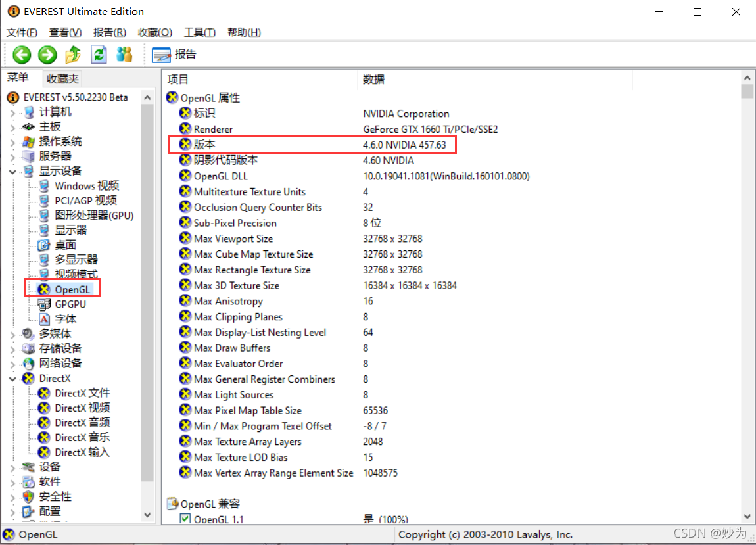
Task: Open the users icon in the toolbar
Action: tap(124, 55)
